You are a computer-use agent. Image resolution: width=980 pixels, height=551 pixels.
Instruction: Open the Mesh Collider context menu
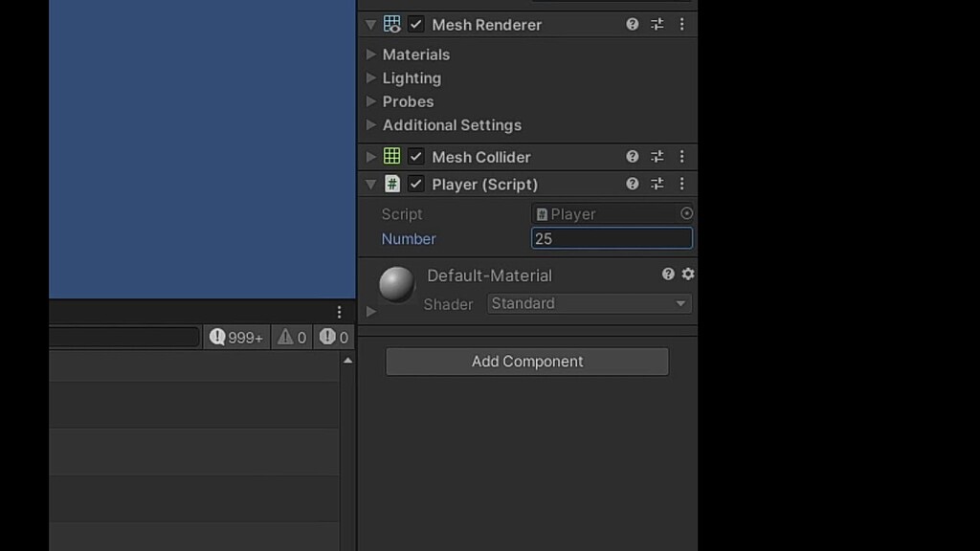tap(681, 156)
